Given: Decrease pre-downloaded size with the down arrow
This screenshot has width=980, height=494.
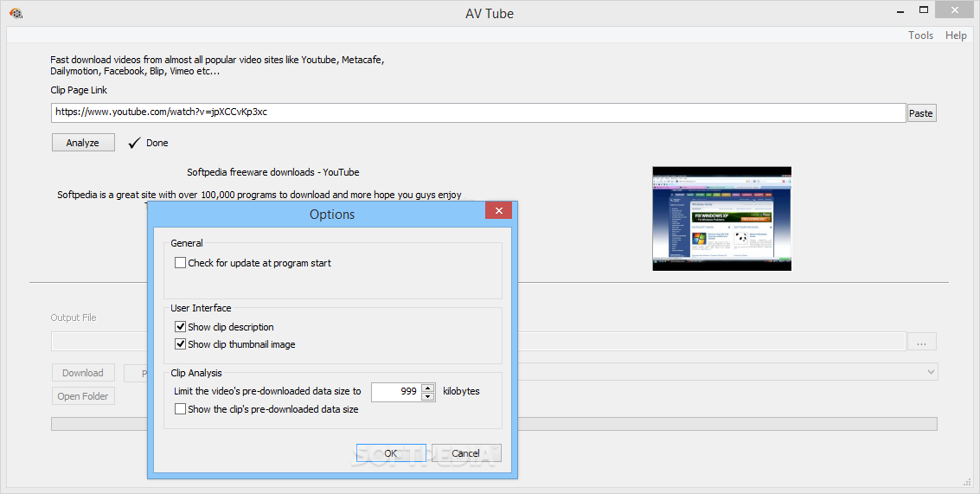Looking at the screenshot, I should [427, 396].
